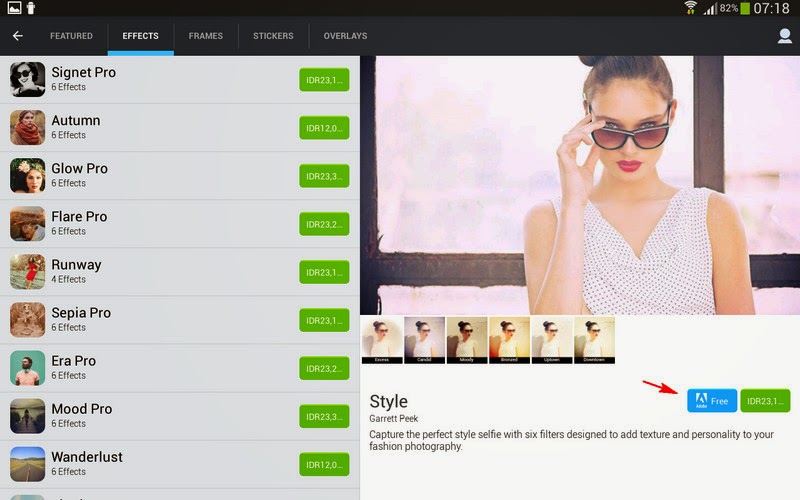Open the Mood Pro pack icon

coord(28,416)
